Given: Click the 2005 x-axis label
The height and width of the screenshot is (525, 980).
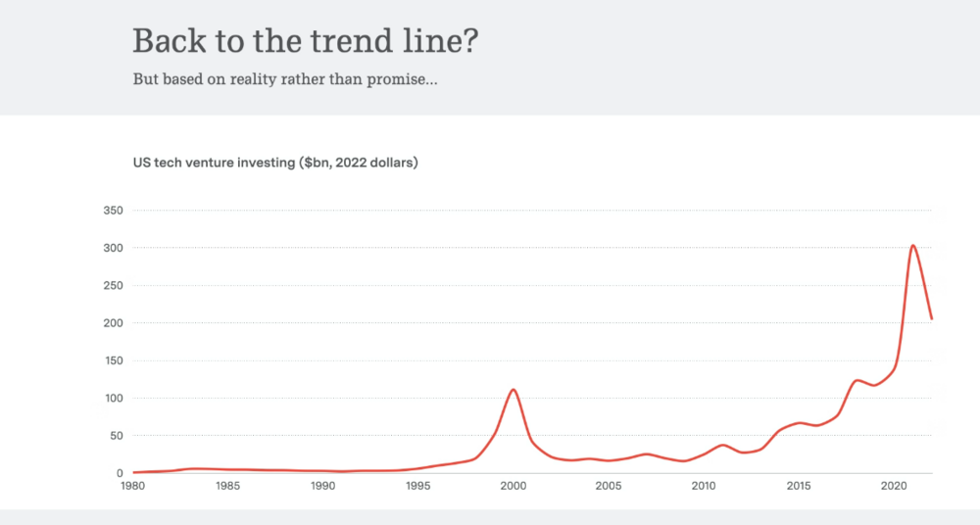Looking at the screenshot, I should [608, 486].
